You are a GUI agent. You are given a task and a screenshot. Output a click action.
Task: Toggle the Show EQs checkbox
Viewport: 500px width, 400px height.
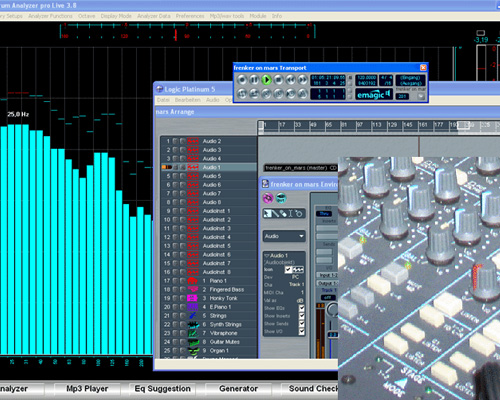pos(302,308)
